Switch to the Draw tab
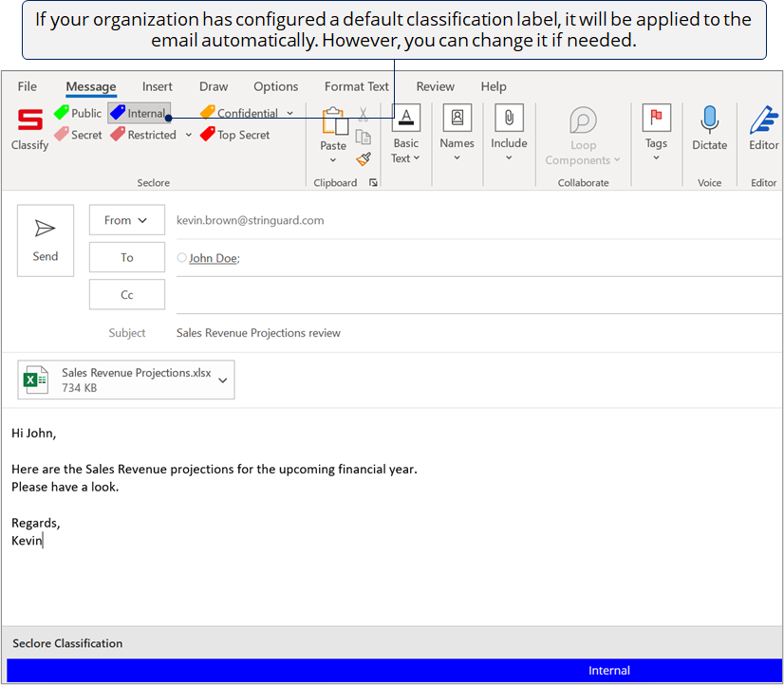This screenshot has height=685, width=784. click(214, 86)
